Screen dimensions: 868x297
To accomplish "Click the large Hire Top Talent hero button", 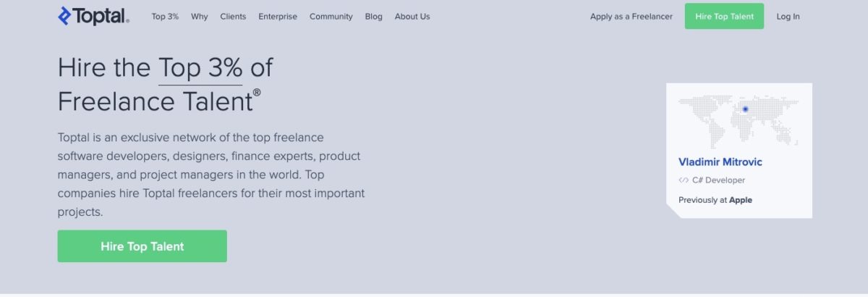I will 142,246.
